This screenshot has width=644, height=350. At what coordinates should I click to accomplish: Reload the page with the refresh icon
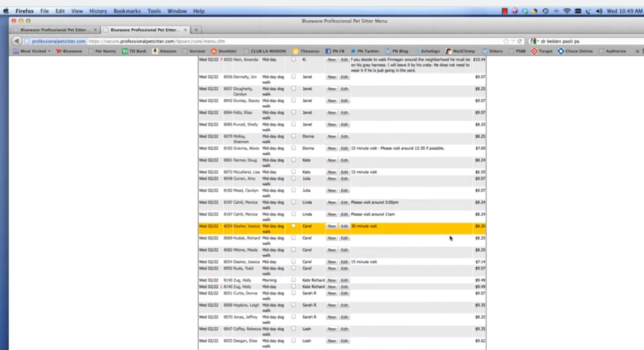pos(519,41)
